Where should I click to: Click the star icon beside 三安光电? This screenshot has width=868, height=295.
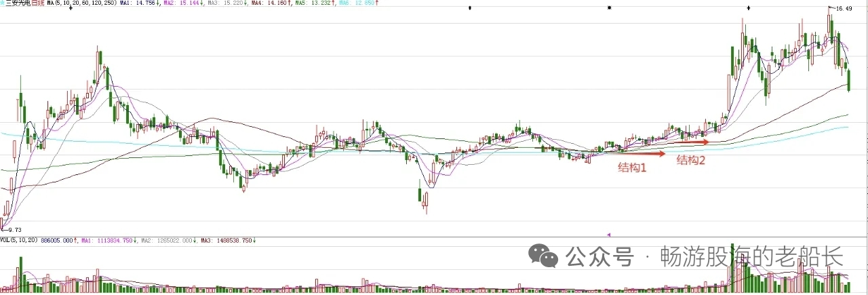(2, 4)
